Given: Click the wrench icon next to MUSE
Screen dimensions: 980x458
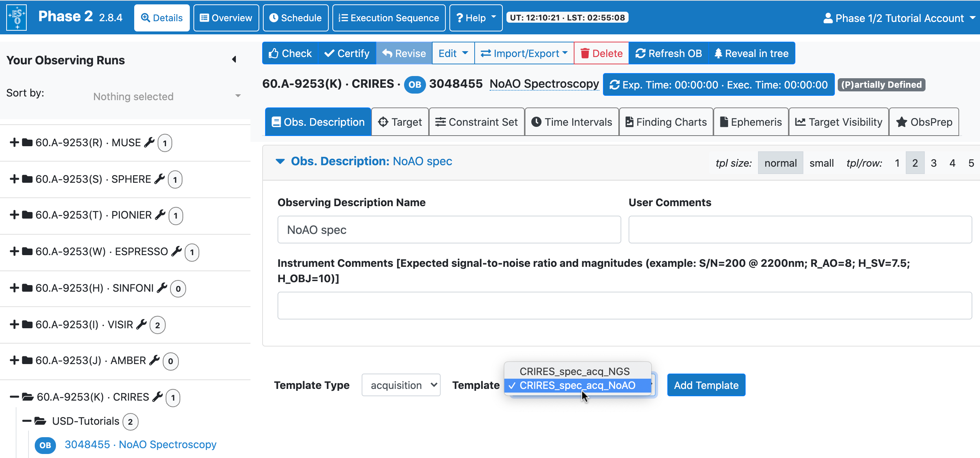Looking at the screenshot, I should click(x=149, y=142).
